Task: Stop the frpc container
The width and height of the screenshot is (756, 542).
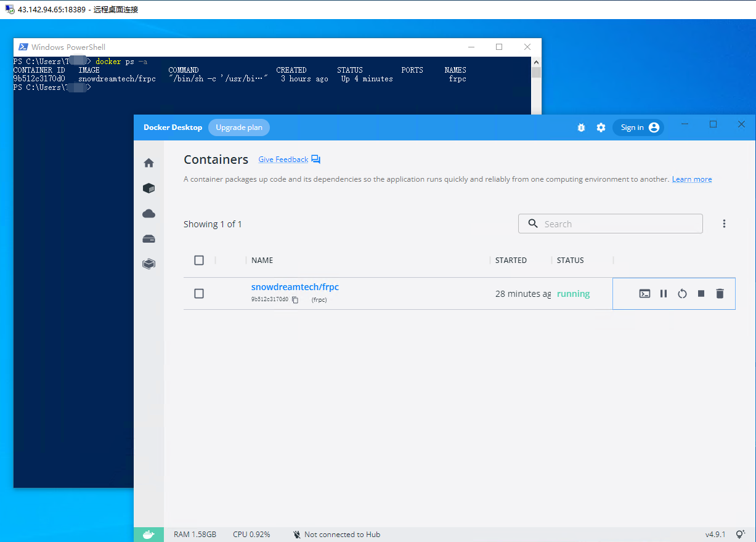Action: click(701, 294)
